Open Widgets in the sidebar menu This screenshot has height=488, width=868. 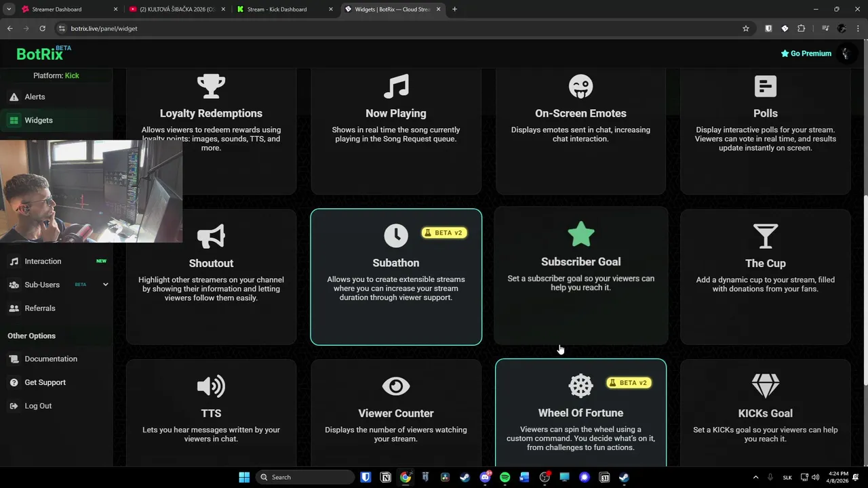pos(39,120)
